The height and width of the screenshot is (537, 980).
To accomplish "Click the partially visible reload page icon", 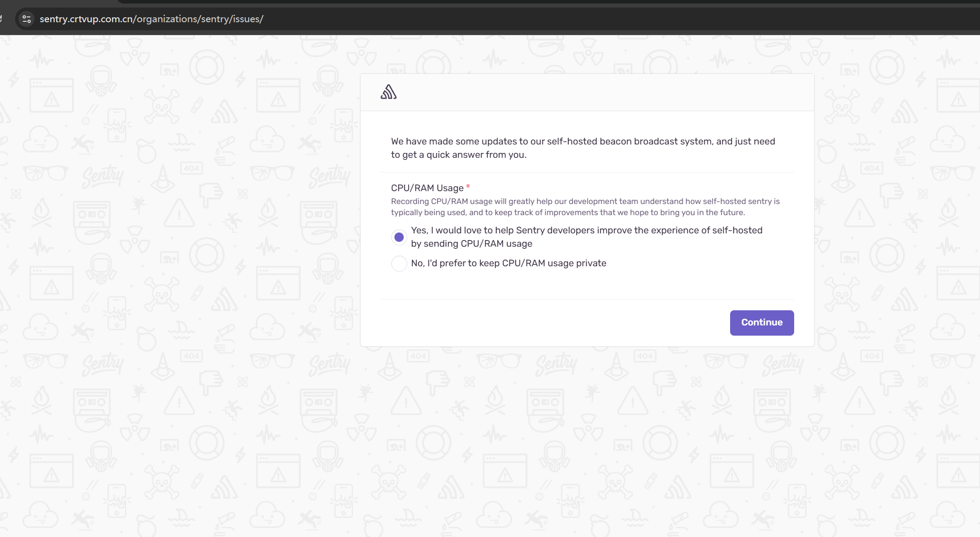I will (1, 19).
